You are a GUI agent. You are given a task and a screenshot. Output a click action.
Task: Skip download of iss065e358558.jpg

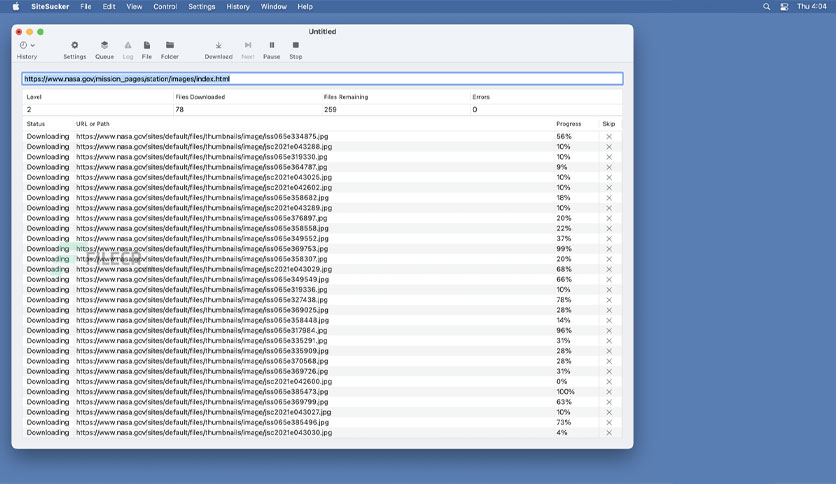[609, 228]
